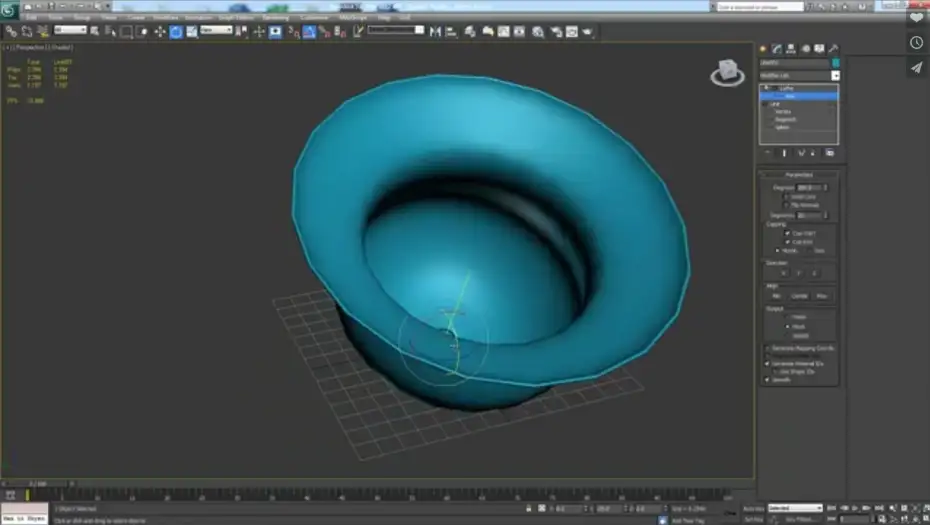Click the Align Center button

pyautogui.click(x=799, y=296)
